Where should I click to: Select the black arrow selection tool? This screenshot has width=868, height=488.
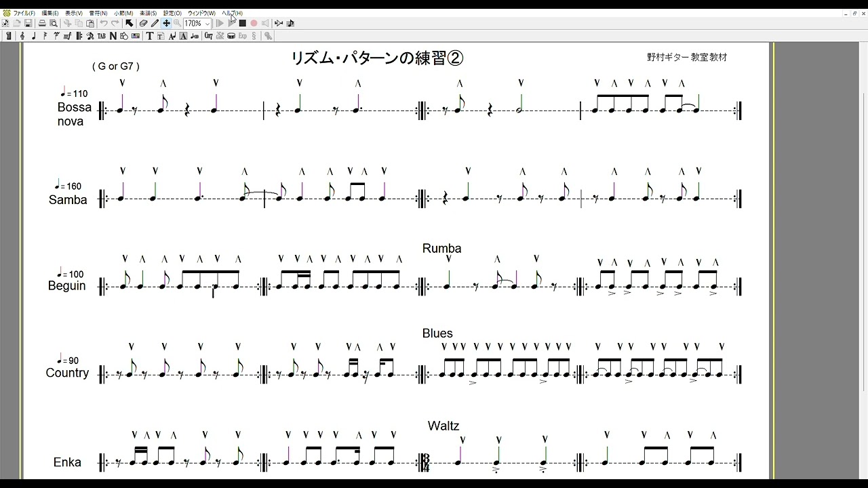[130, 23]
